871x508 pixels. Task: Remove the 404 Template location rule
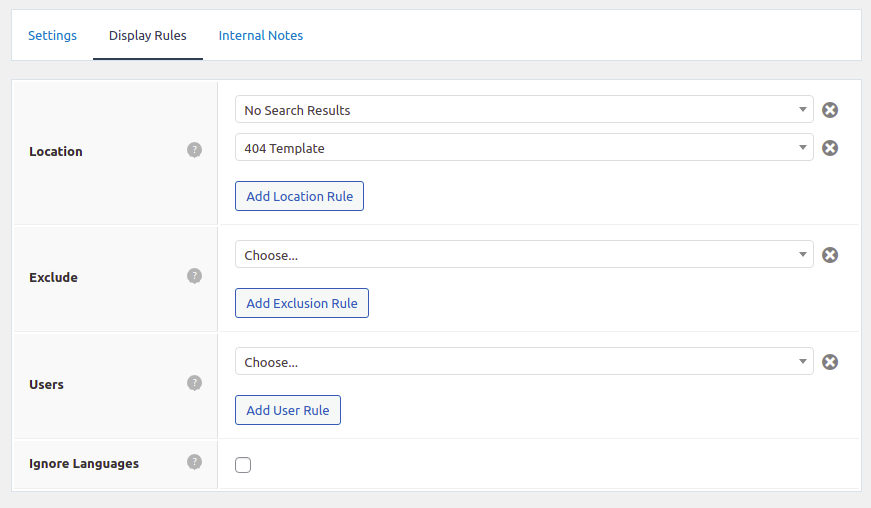(830, 148)
